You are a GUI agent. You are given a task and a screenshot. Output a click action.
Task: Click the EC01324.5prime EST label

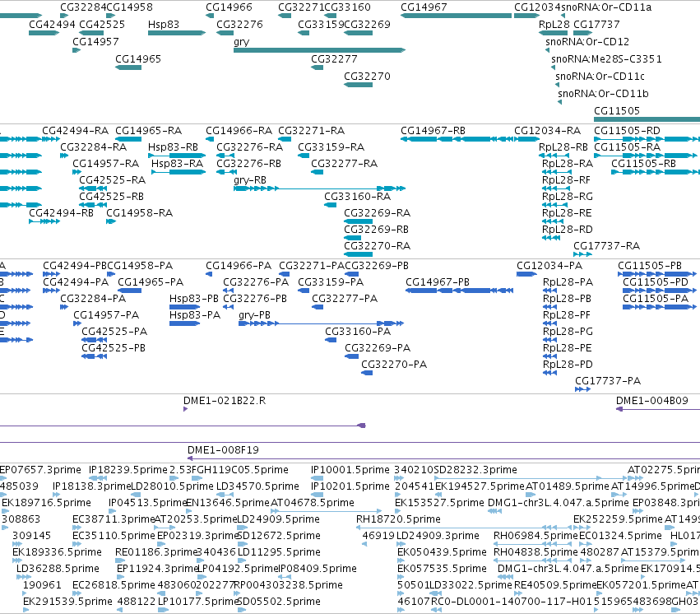(620, 536)
